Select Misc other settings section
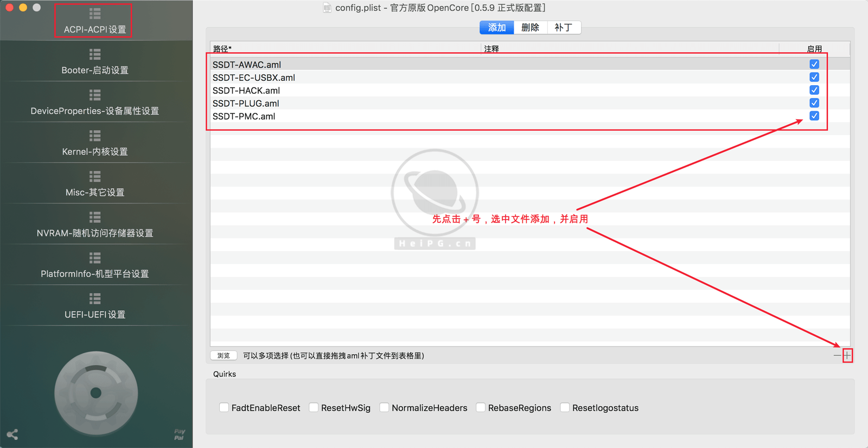Image resolution: width=868 pixels, height=448 pixels. pos(95,184)
